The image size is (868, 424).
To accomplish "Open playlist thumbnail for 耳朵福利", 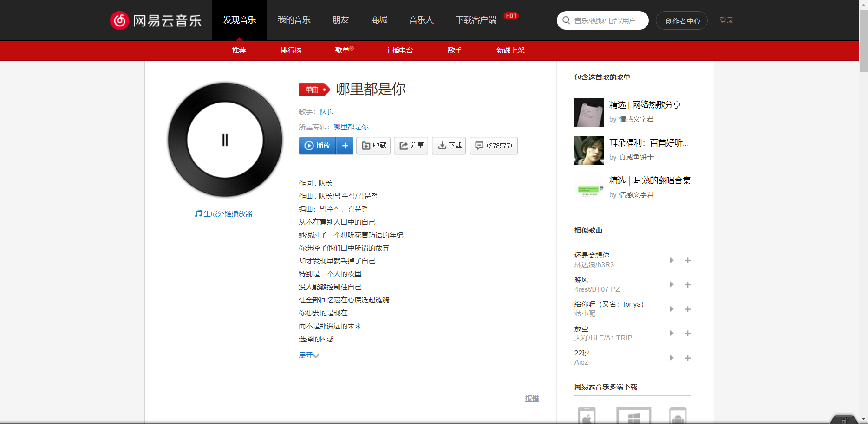I will click(x=589, y=150).
